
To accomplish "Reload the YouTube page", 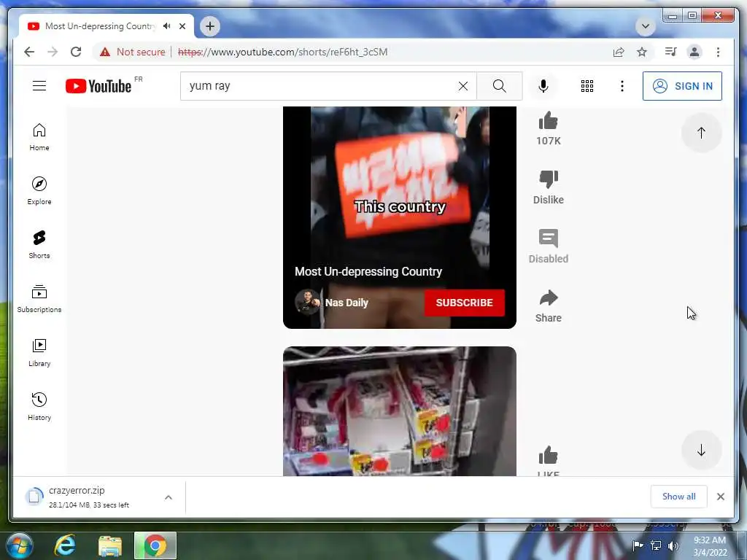I will [x=76, y=52].
